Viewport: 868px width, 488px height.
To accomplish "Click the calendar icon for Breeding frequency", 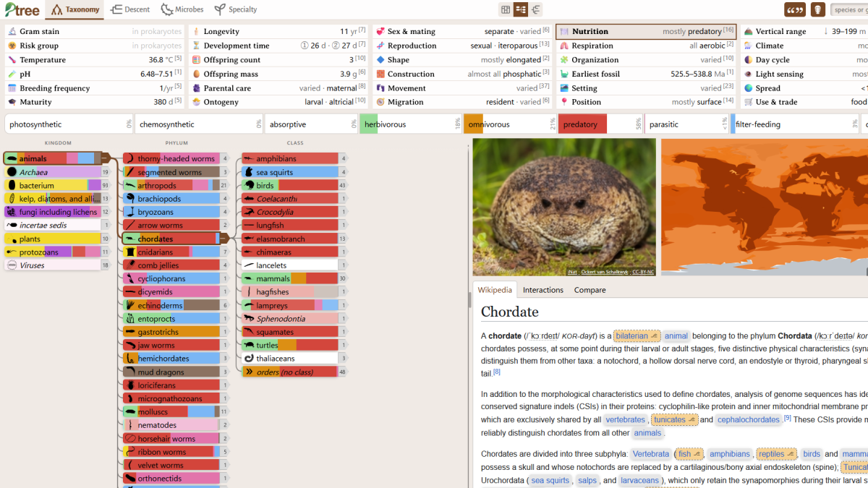I will point(12,88).
